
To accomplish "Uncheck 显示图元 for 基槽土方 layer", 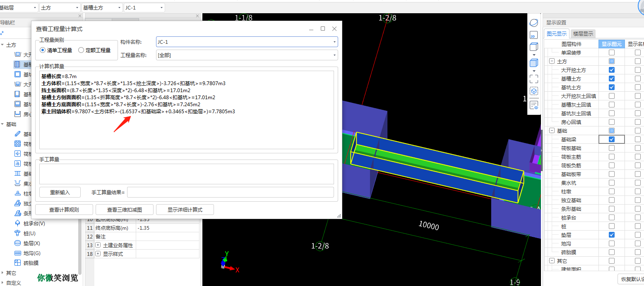I will pyautogui.click(x=611, y=79).
